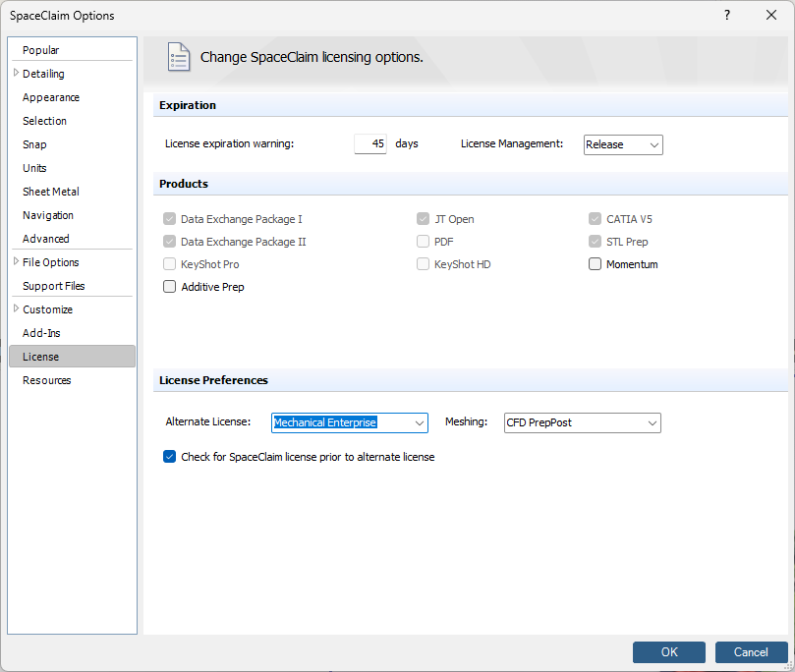Viewport: 795px width, 672px height.
Task: Click the license expiration days field
Action: coord(370,144)
